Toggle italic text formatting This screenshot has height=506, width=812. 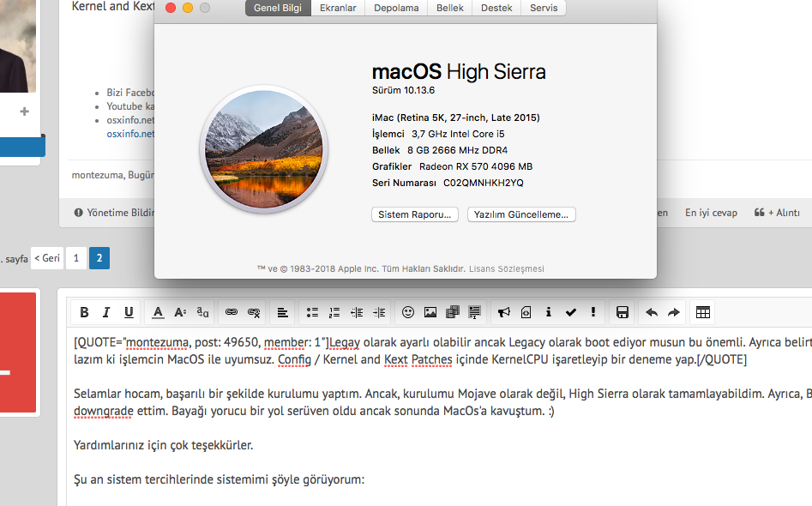click(x=106, y=312)
